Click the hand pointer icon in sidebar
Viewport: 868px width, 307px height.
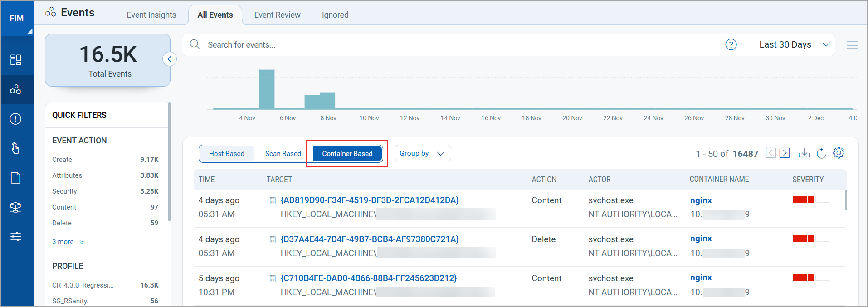[16, 148]
